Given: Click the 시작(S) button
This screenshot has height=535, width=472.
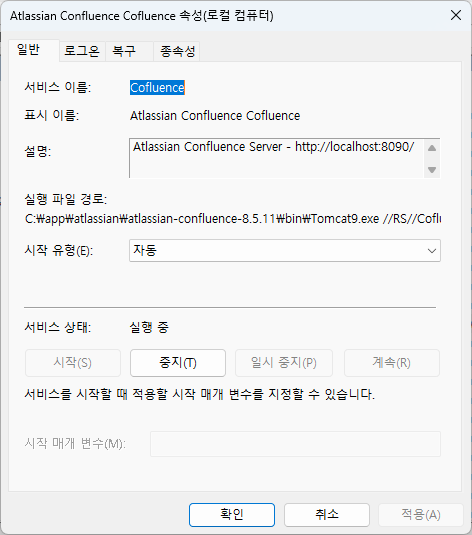Looking at the screenshot, I should click(x=73, y=363).
